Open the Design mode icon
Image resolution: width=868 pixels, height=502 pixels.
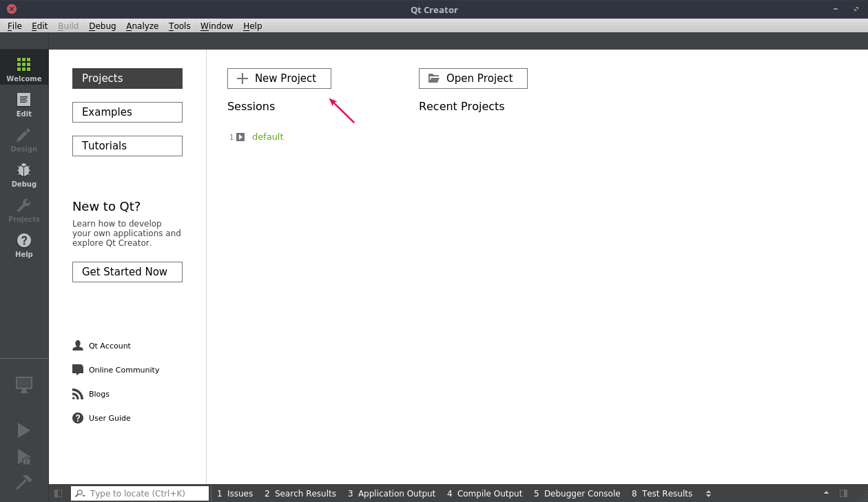23,140
